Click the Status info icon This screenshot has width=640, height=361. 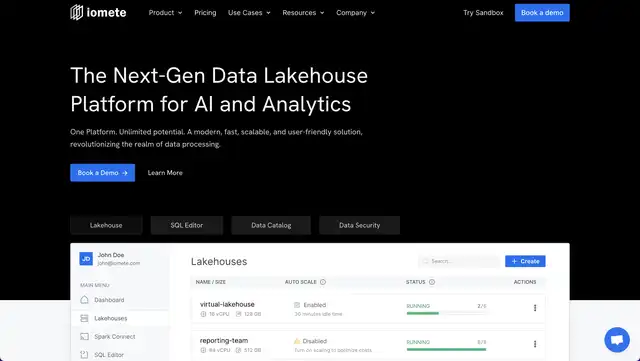click(432, 282)
